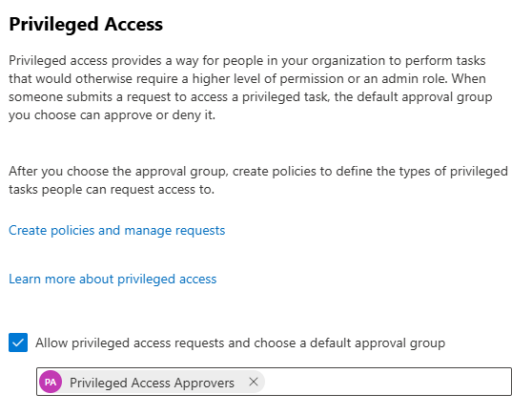Click the paragraph starting After you choose
532x415 pixels.
(258, 180)
